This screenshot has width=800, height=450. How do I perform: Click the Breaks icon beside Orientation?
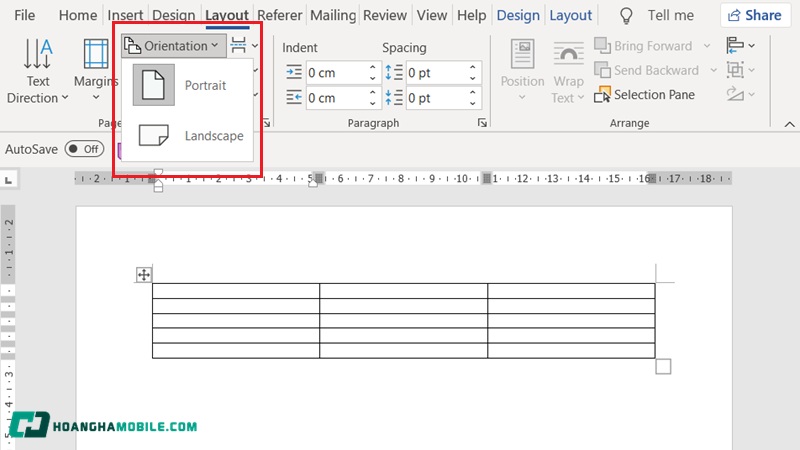tap(240, 46)
